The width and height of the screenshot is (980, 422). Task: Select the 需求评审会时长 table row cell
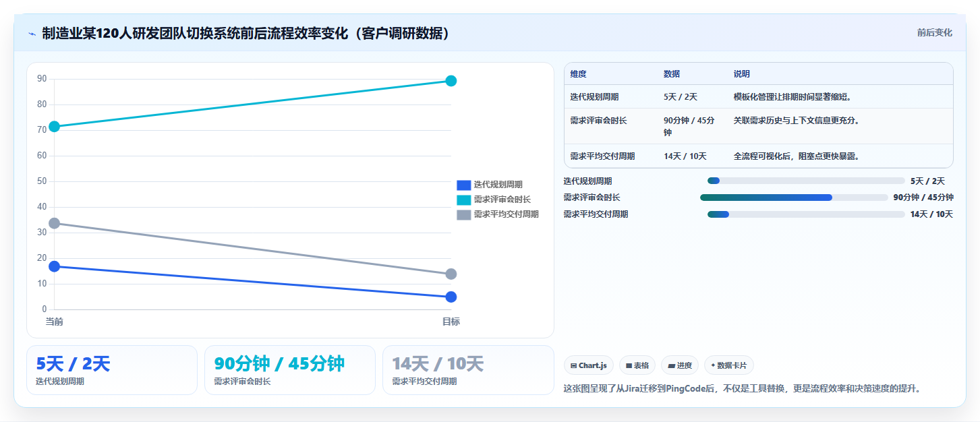pyautogui.click(x=611, y=126)
